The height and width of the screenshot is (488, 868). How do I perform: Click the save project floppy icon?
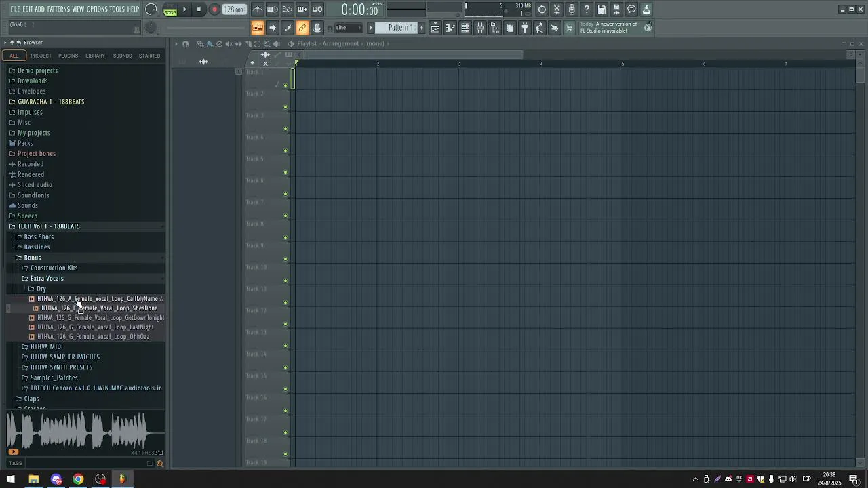(x=601, y=9)
